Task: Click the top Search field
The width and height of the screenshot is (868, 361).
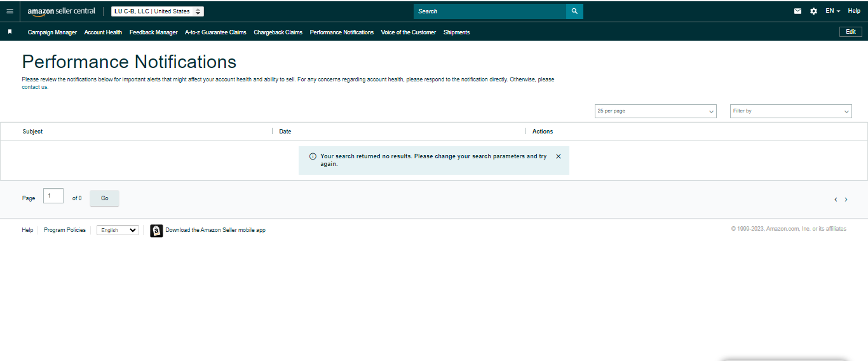Action: pos(490,11)
